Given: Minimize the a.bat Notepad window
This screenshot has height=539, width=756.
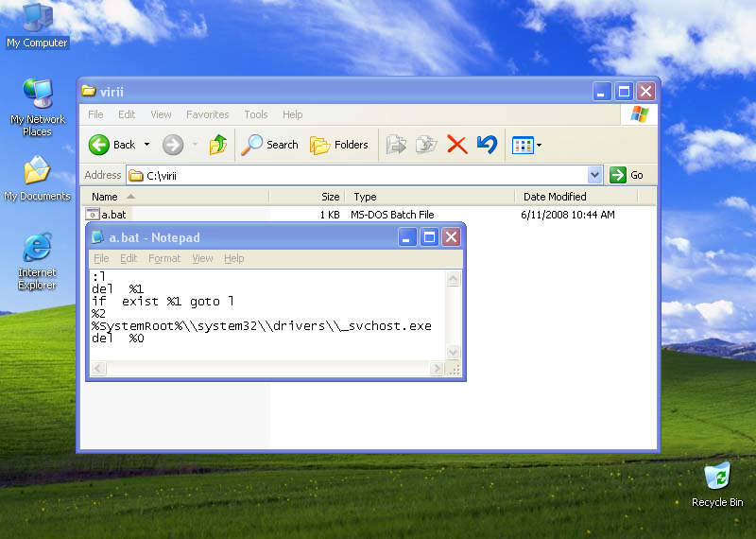Looking at the screenshot, I should pyautogui.click(x=407, y=237).
